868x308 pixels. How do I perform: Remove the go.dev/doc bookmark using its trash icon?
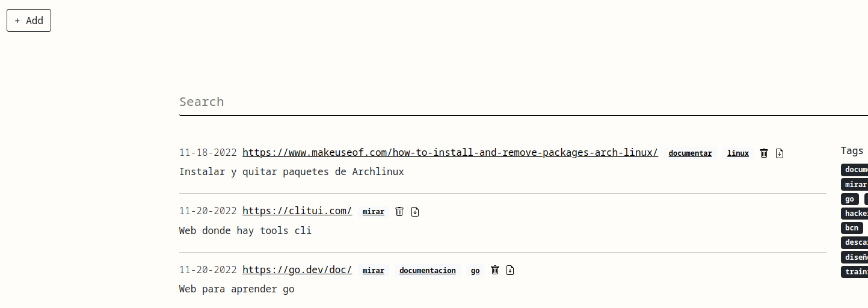[x=495, y=270]
